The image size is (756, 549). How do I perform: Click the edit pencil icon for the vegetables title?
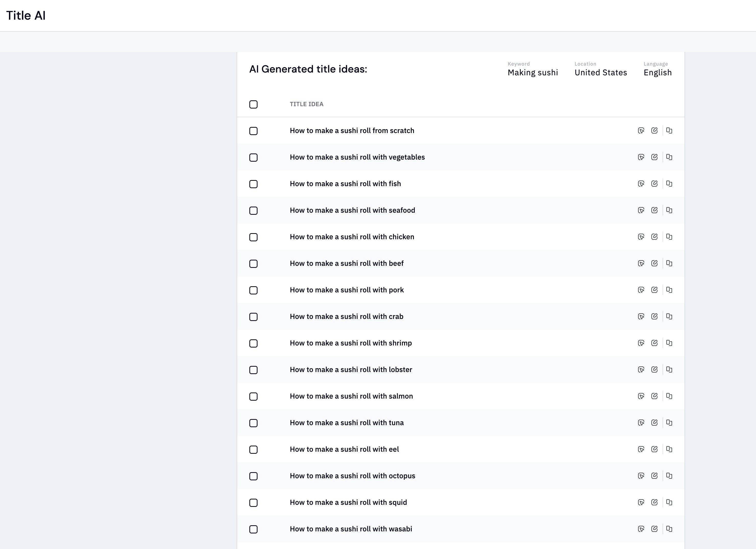coord(654,157)
